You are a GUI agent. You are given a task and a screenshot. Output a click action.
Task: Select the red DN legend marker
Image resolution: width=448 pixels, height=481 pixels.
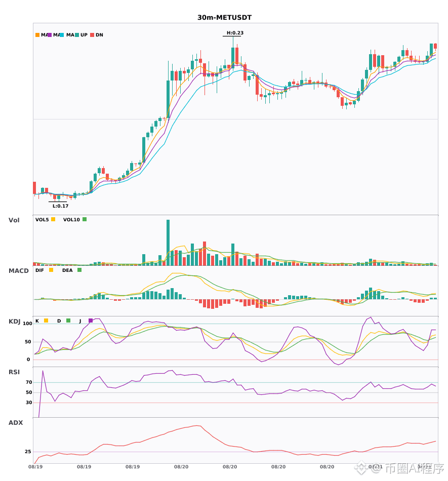tap(92, 35)
